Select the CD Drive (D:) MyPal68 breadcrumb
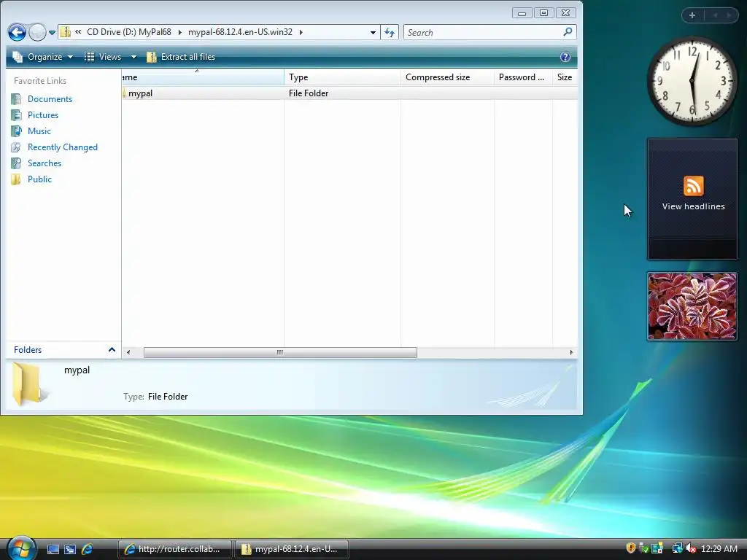The height and width of the screenshot is (560, 747). coord(128,32)
